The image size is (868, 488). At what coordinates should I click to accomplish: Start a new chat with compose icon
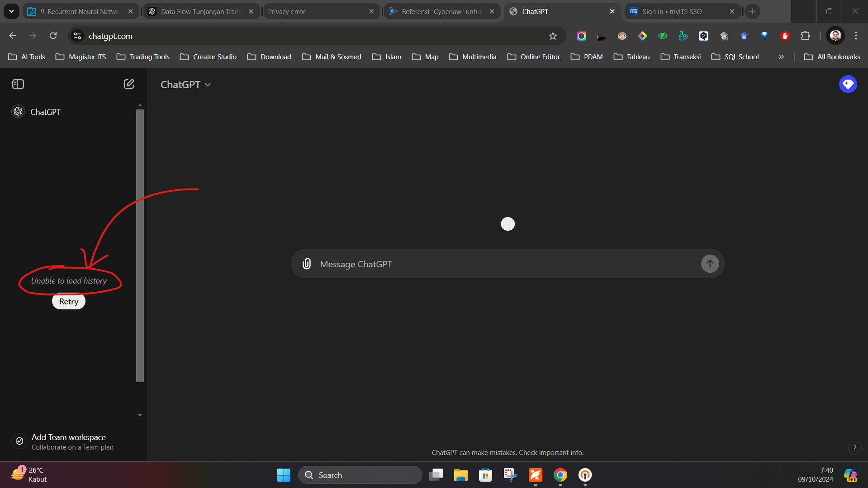click(x=129, y=84)
